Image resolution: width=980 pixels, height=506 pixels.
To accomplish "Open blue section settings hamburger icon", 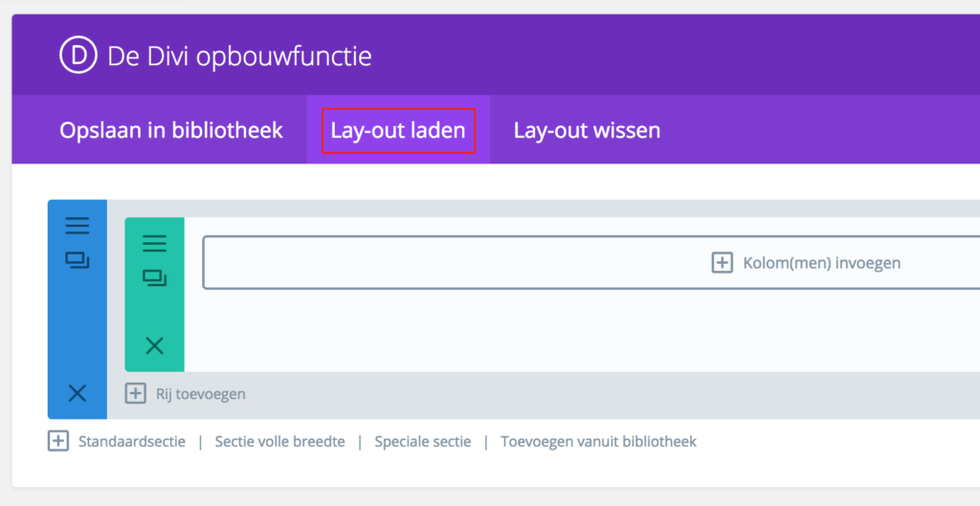I will tap(78, 226).
